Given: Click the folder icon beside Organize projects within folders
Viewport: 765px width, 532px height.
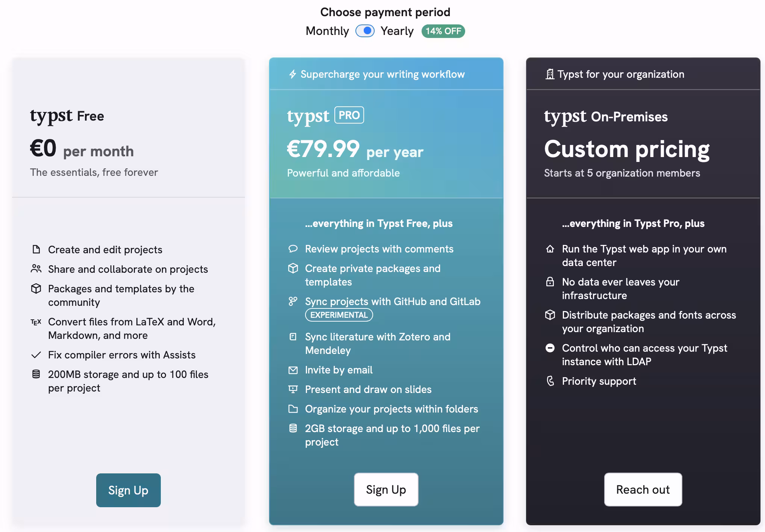Looking at the screenshot, I should click(x=293, y=409).
